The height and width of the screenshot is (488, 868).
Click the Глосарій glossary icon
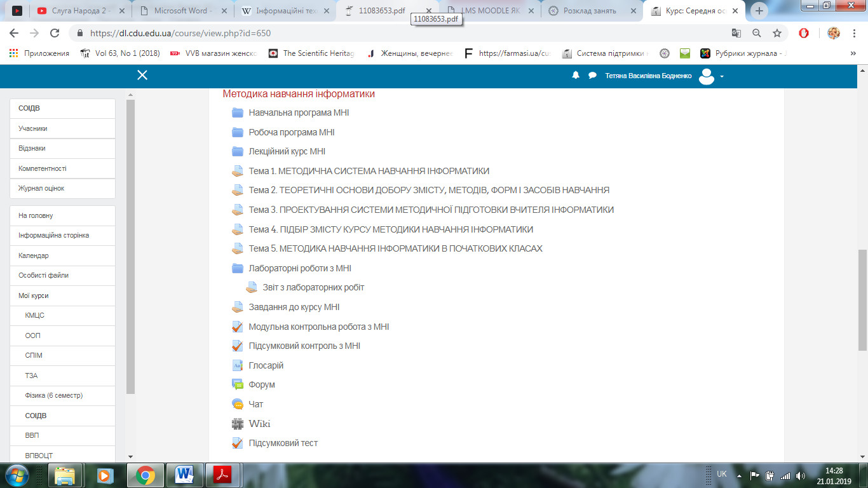[238, 365]
